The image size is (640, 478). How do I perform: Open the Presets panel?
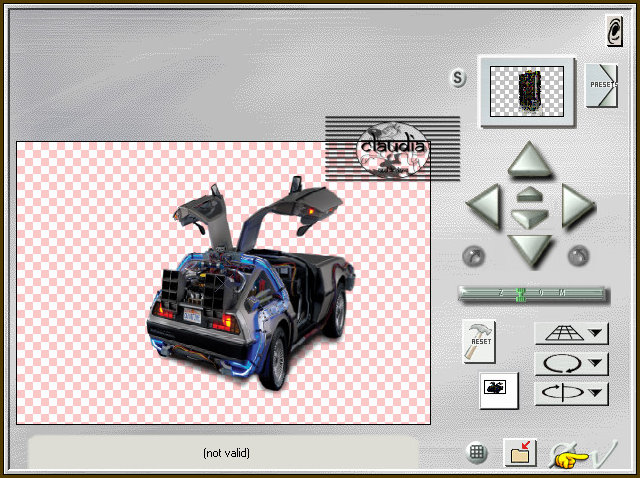[602, 85]
